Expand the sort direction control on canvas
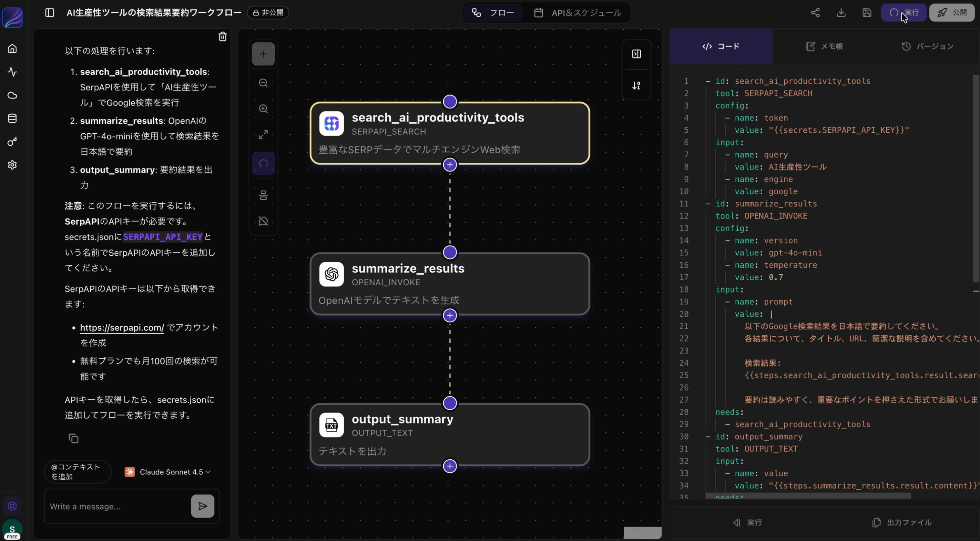 point(636,86)
